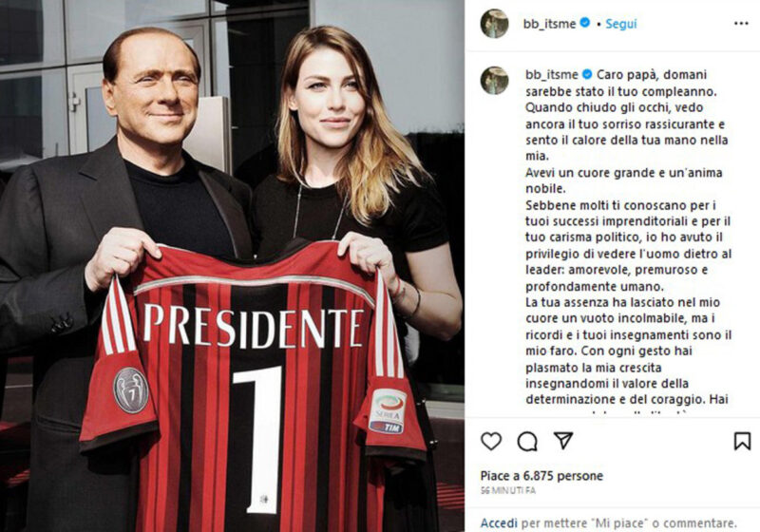Follow the account via Segui
This screenshot has width=760, height=532.
621,24
